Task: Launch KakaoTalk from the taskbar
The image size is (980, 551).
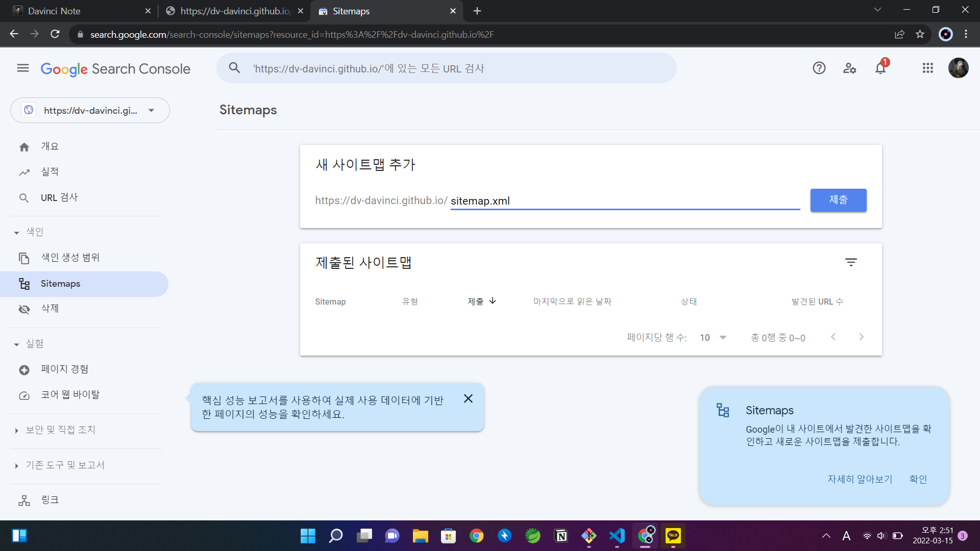Action: [673, 536]
